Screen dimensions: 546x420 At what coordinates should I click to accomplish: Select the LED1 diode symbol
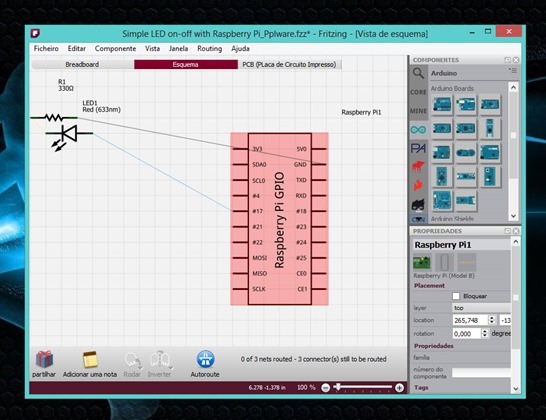click(x=69, y=133)
